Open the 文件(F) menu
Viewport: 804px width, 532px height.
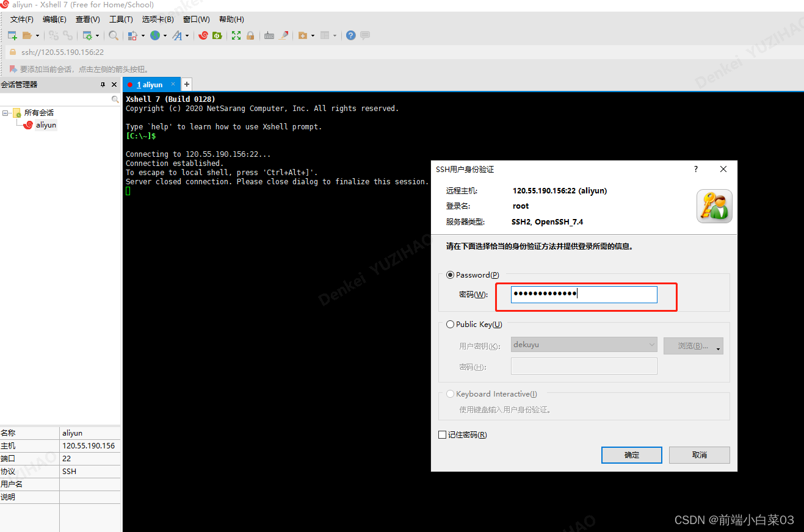22,20
